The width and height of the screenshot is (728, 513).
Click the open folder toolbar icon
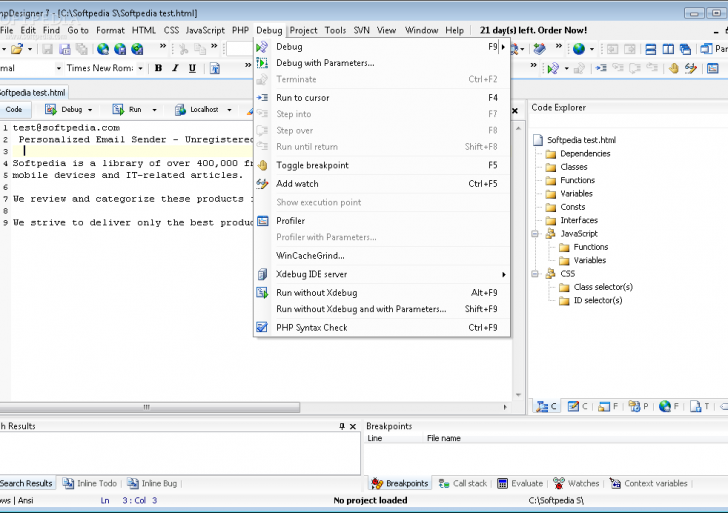click(x=16, y=48)
